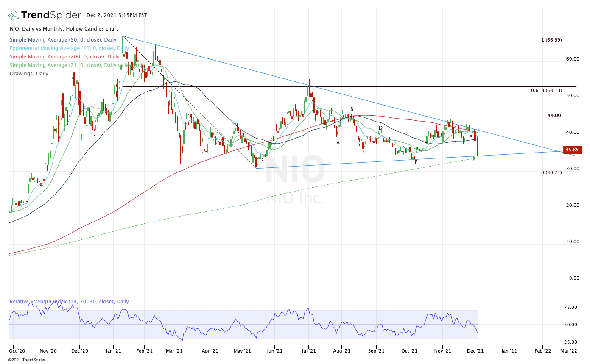Click the TrendSpider brand name text
The height and width of the screenshot is (364, 590).
point(51,15)
